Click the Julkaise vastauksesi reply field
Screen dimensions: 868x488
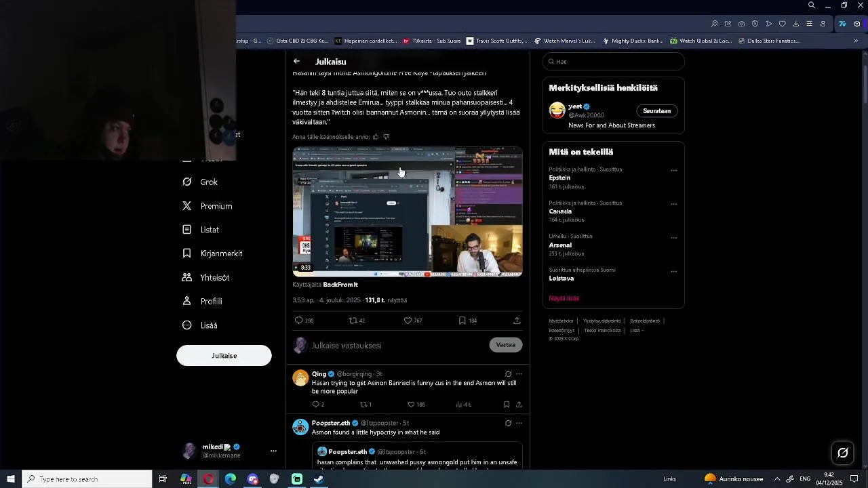coord(397,345)
